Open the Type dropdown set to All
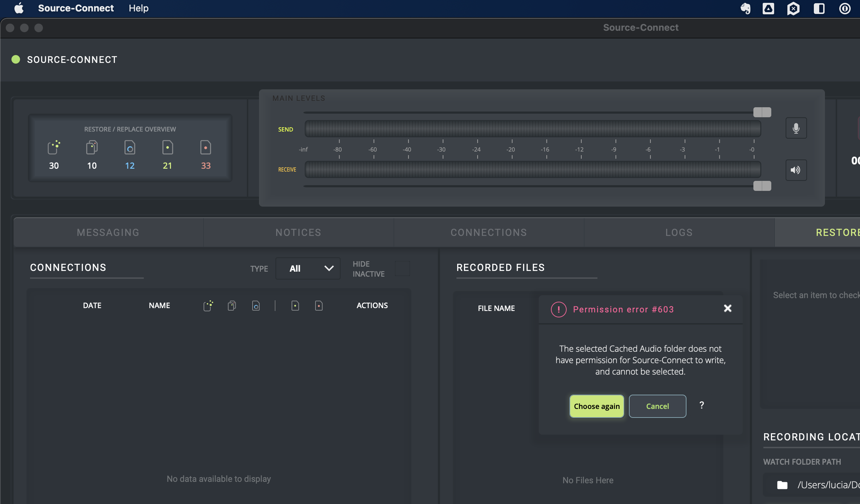The image size is (860, 504). tap(308, 268)
